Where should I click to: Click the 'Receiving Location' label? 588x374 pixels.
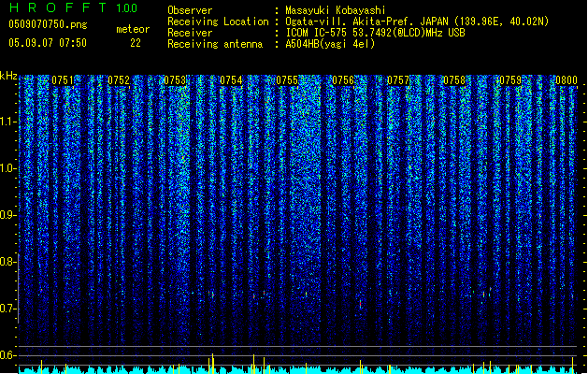(218, 22)
